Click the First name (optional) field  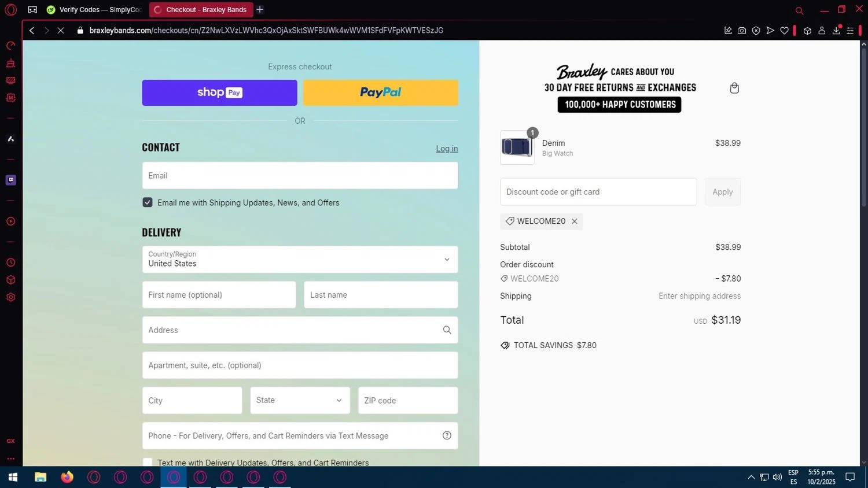pos(219,295)
